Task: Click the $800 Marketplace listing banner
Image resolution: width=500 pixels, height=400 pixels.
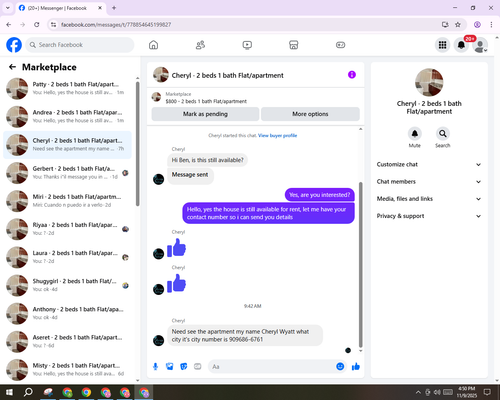Action: tap(255, 98)
